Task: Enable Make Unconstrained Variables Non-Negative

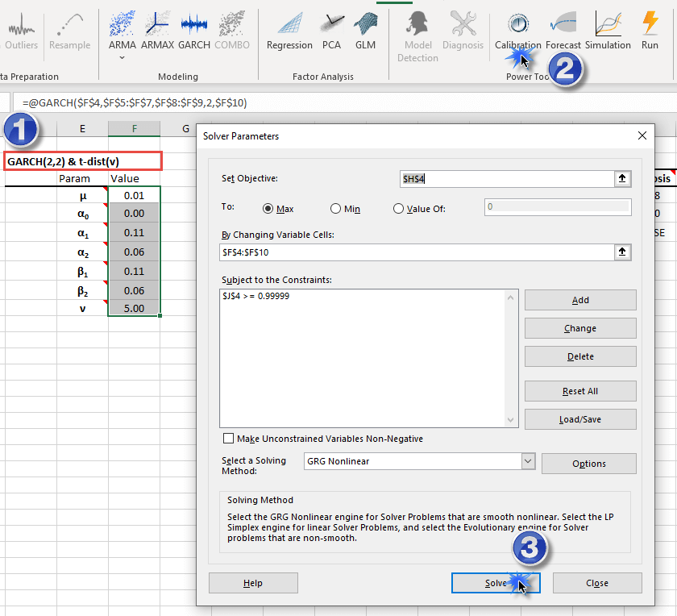Action: tap(229, 439)
